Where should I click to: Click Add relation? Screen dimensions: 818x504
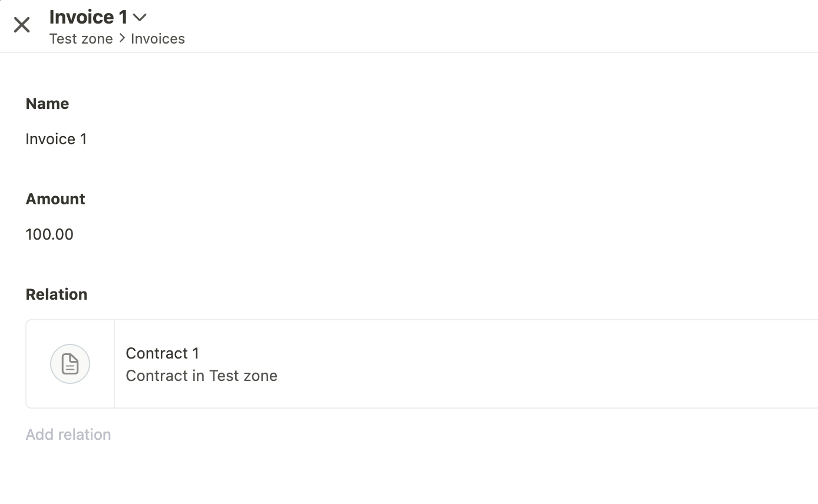(68, 435)
